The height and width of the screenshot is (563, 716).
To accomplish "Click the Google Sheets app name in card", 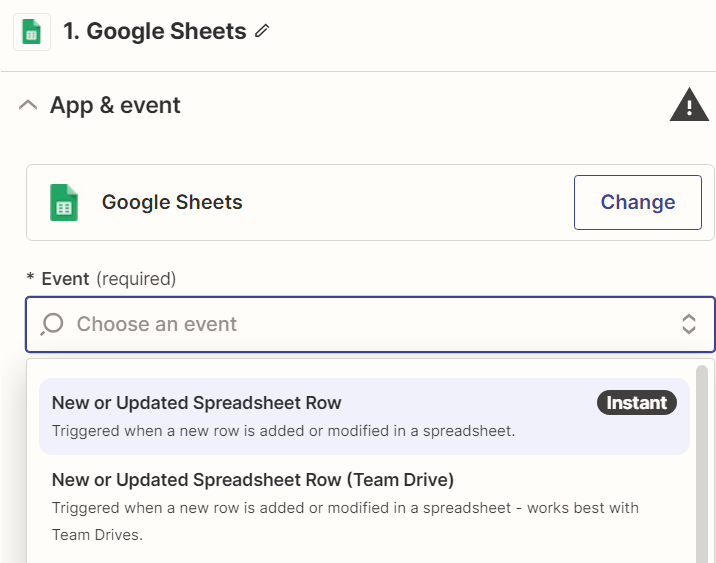I will click(x=172, y=202).
